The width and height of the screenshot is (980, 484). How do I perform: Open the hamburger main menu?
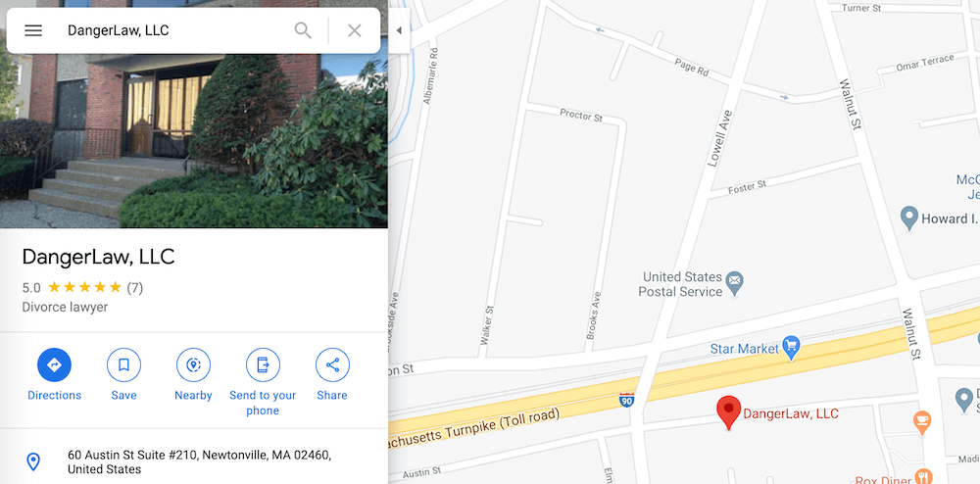tap(33, 30)
